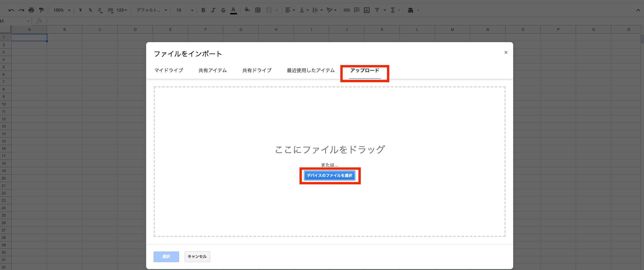The width and height of the screenshot is (644, 270).
Task: Click the print icon
Action: tap(31, 10)
